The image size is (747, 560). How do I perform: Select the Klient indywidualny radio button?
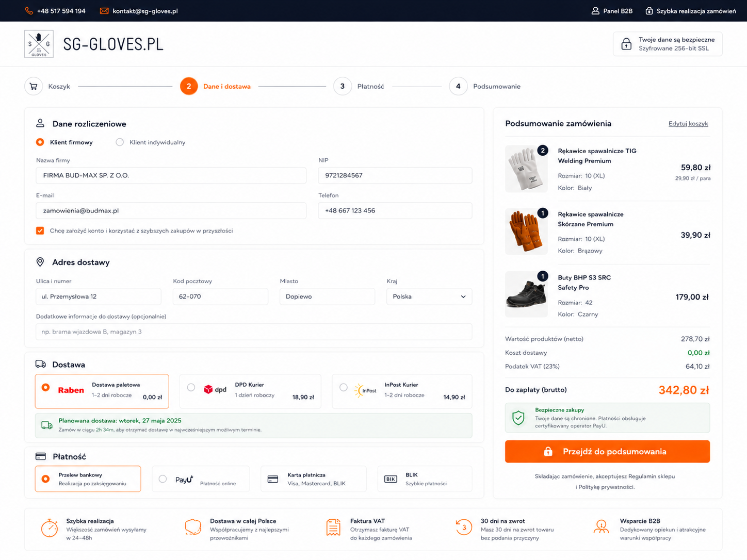point(120,142)
